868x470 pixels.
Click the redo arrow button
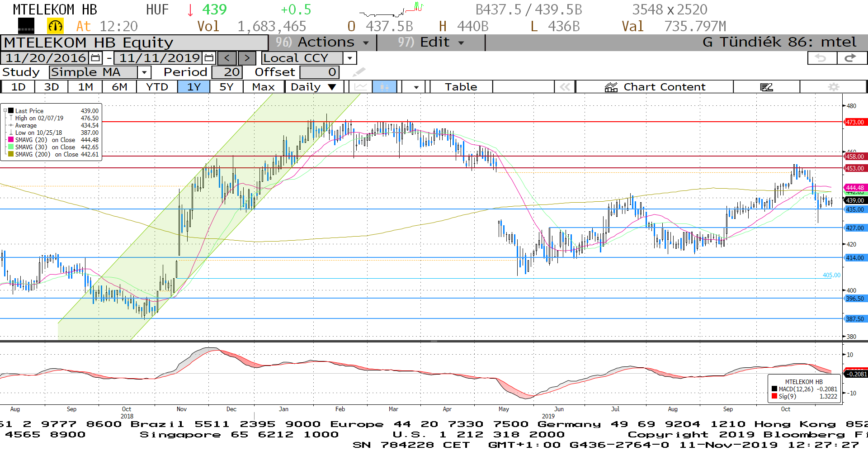pos(852,58)
